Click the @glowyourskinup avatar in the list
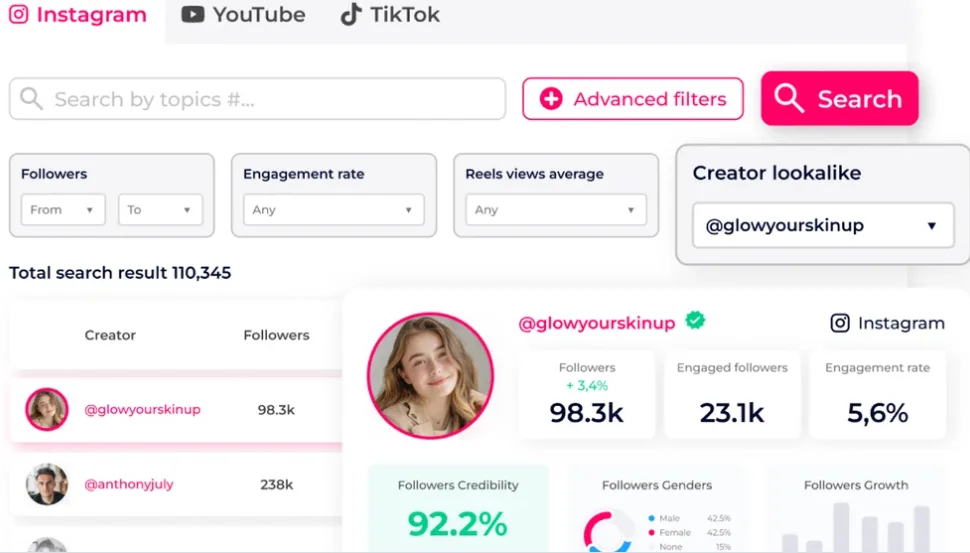Image resolution: width=970 pixels, height=553 pixels. (x=46, y=409)
